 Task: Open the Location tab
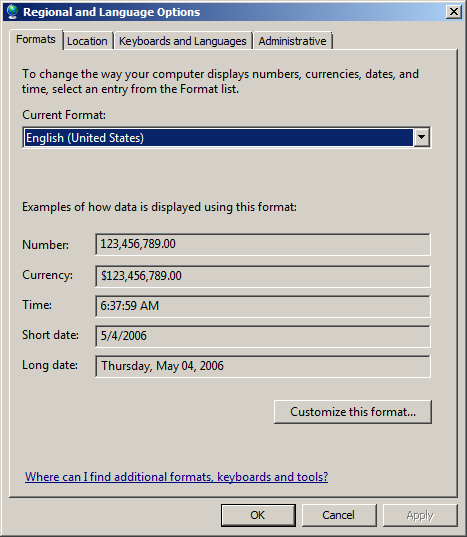click(87, 41)
